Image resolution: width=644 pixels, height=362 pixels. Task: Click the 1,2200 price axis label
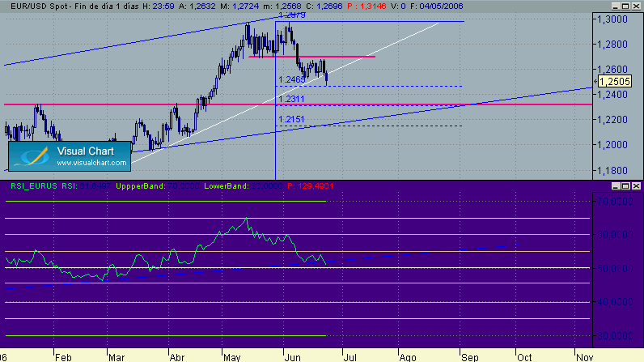click(x=612, y=120)
